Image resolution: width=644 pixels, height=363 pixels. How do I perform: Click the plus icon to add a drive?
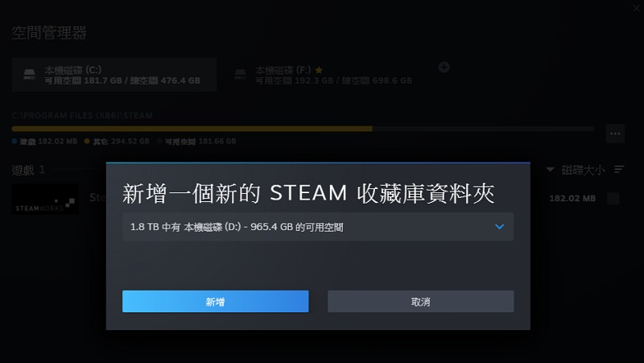443,67
